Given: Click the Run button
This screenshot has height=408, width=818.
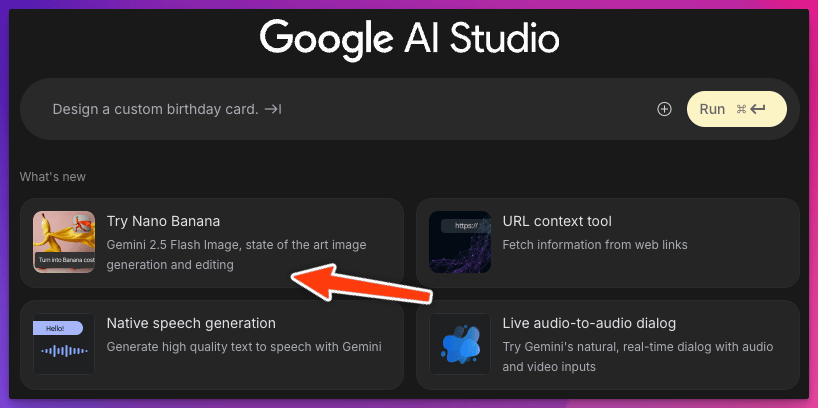Looking at the screenshot, I should [737, 109].
